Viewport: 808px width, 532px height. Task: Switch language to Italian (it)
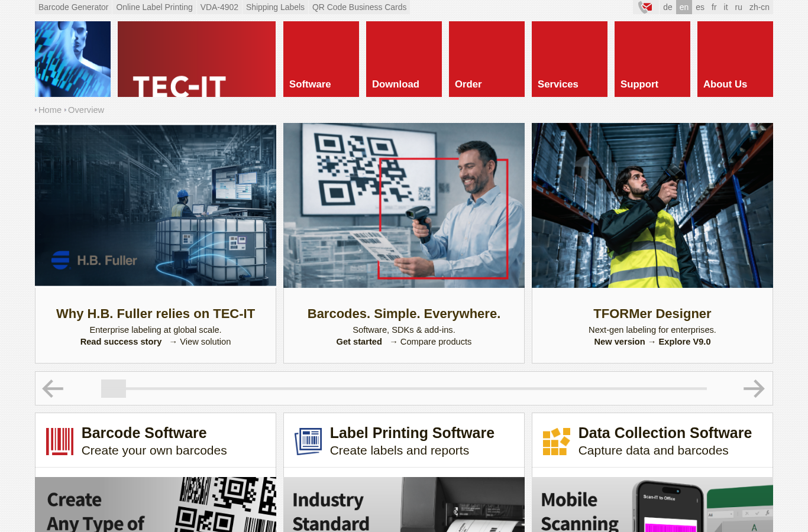click(726, 7)
